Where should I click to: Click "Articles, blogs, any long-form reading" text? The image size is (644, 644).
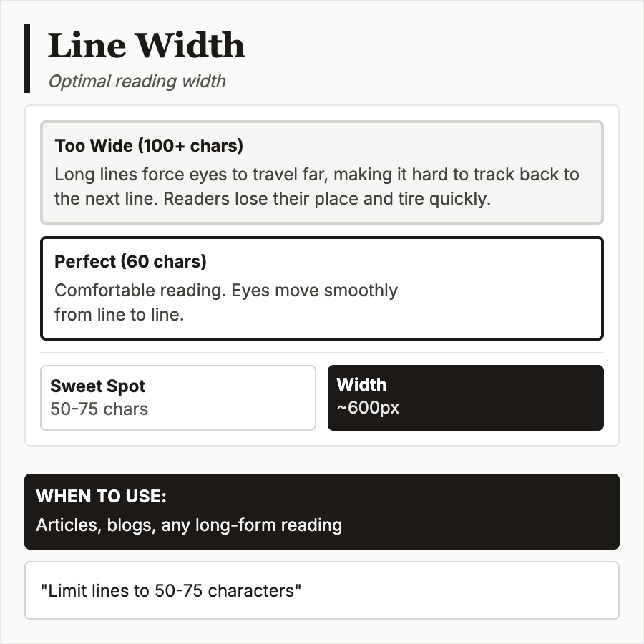point(189,525)
